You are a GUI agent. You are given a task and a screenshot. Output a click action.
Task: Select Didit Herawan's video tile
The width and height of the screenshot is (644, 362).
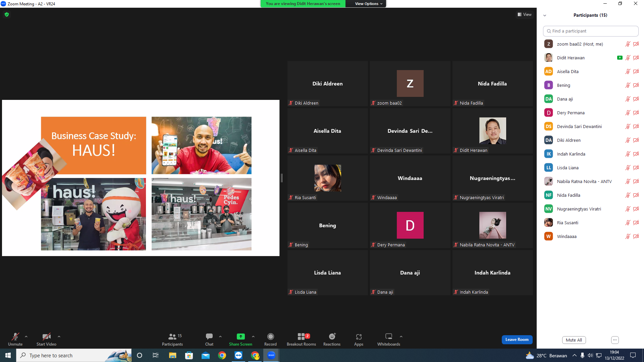[492, 131]
